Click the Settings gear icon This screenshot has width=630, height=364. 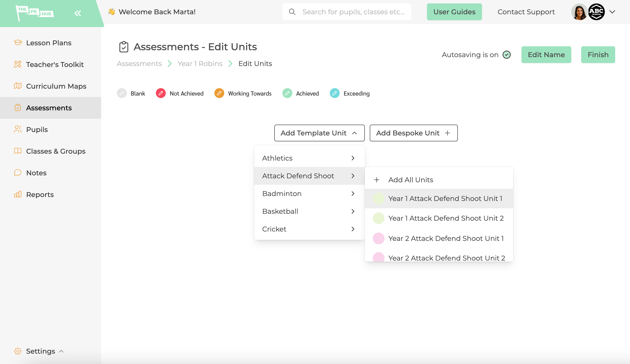[18, 351]
